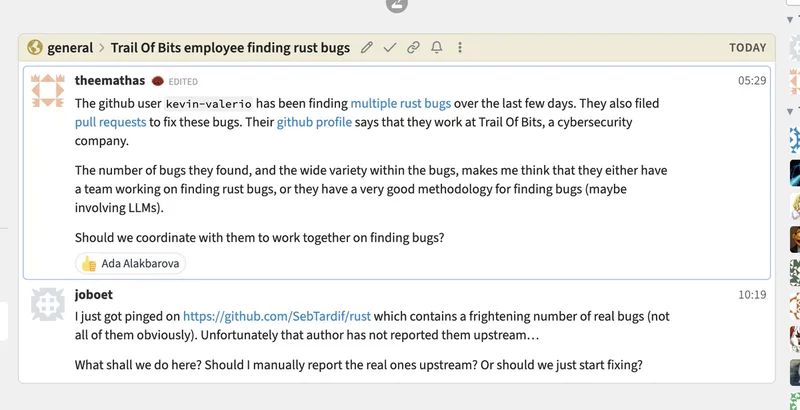
Task: Open the github.com/SebTardif/rust link
Action: click(x=277, y=317)
